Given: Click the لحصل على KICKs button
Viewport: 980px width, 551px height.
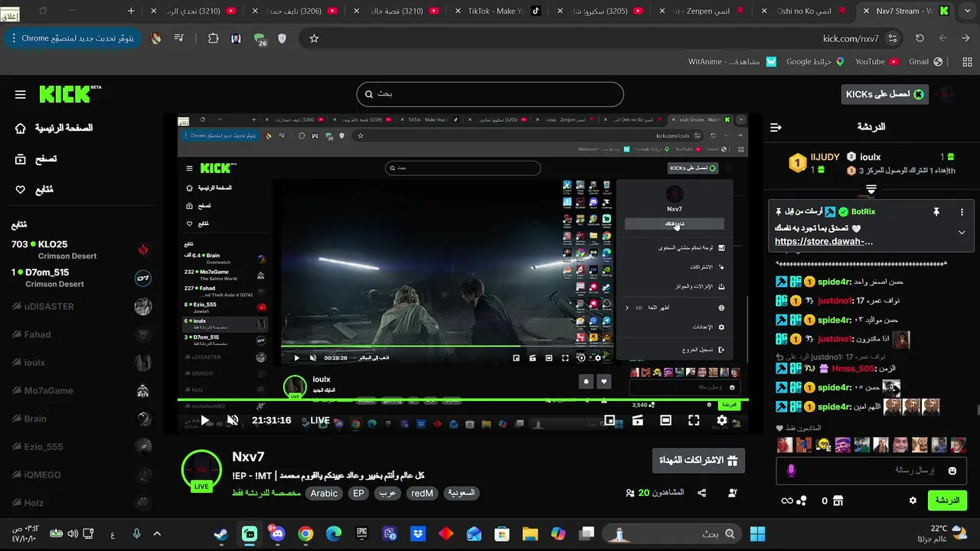Looking at the screenshot, I should point(884,94).
